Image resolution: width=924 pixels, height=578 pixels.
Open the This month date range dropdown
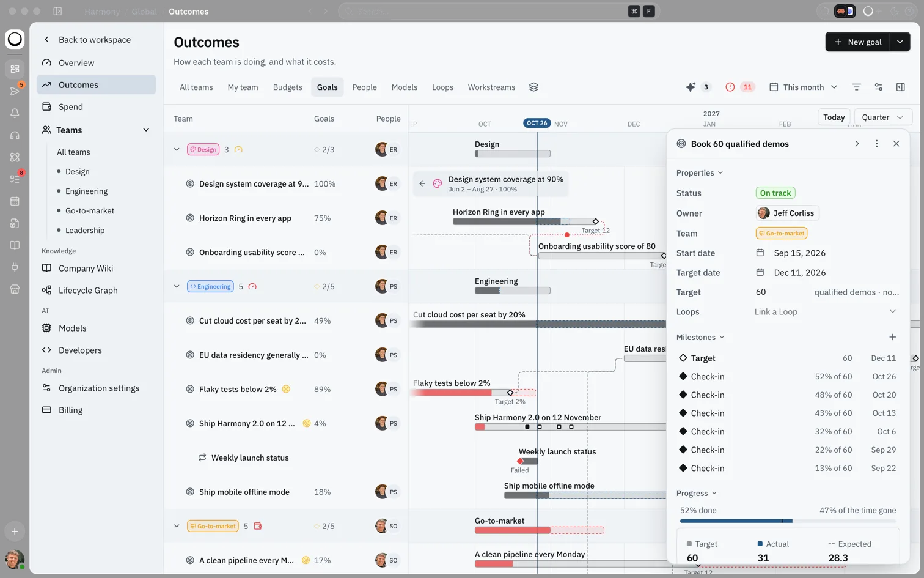point(803,87)
